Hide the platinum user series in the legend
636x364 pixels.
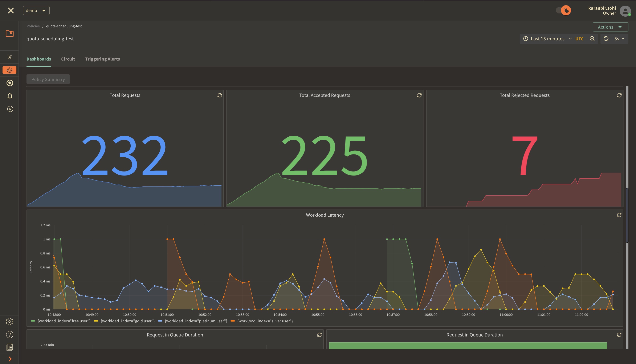tap(196, 321)
